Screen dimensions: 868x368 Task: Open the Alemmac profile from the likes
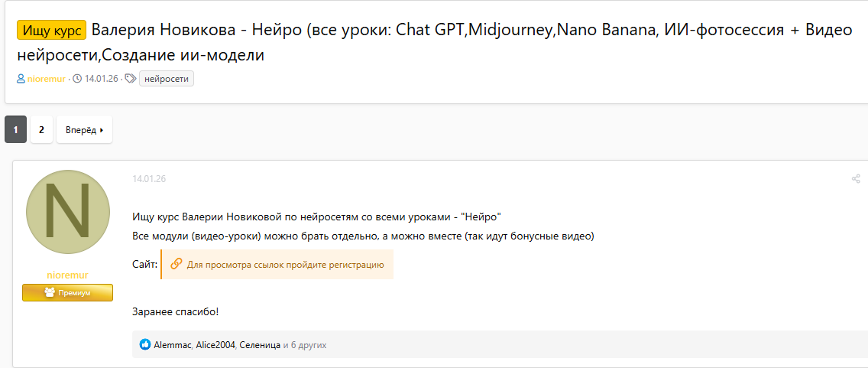click(x=173, y=345)
